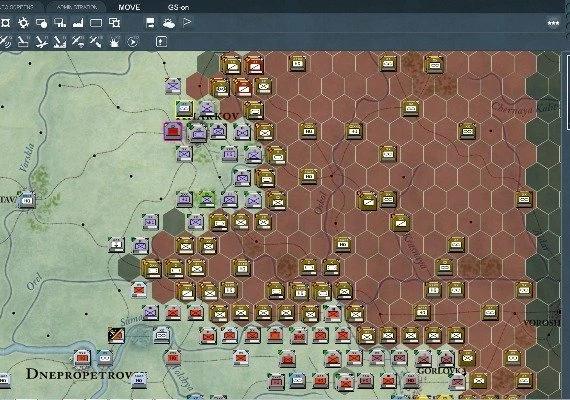
Task: Click the explosion burst toolbar icon
Action: pyautogui.click(x=114, y=42)
